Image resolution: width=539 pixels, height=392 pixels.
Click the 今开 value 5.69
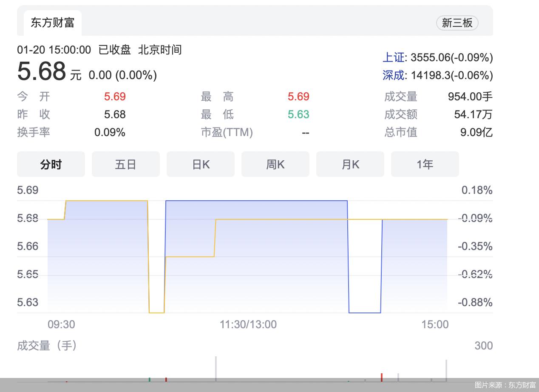(x=115, y=97)
